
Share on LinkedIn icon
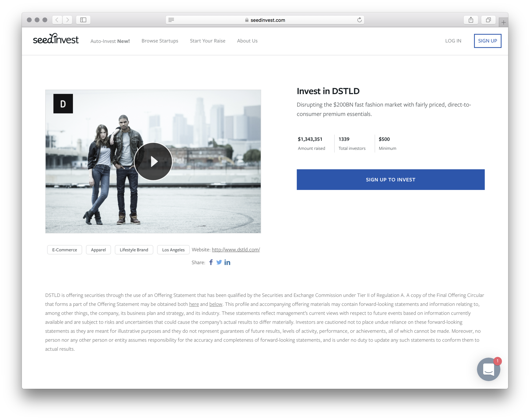tap(227, 262)
